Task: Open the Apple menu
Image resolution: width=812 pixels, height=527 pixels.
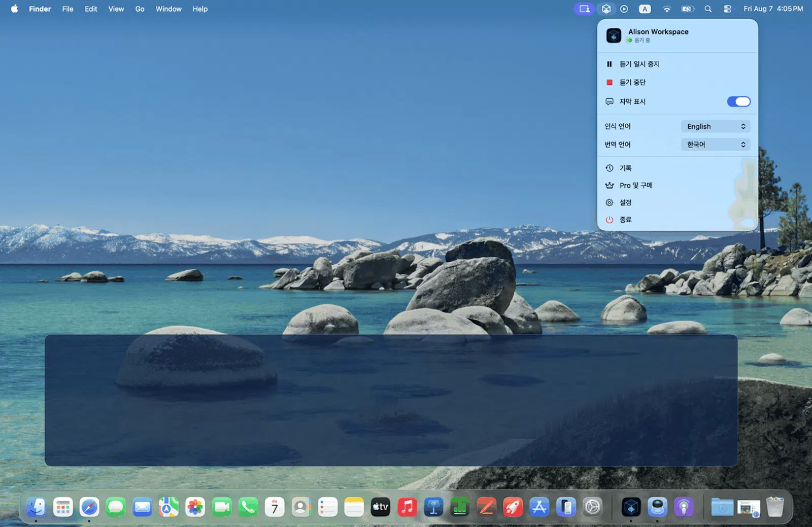Action: point(14,9)
